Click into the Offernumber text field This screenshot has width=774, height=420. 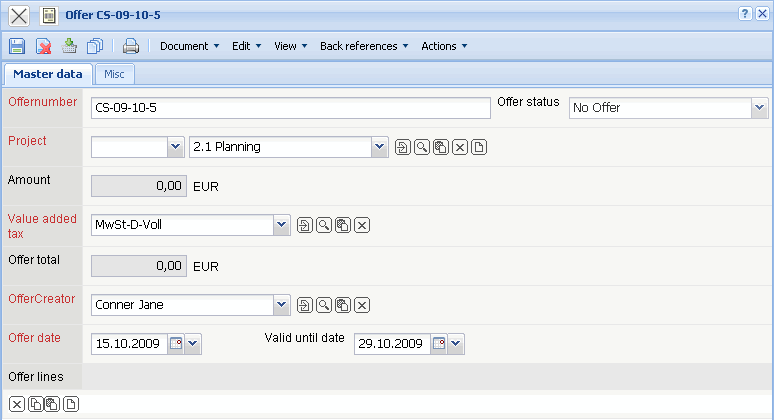(x=290, y=108)
